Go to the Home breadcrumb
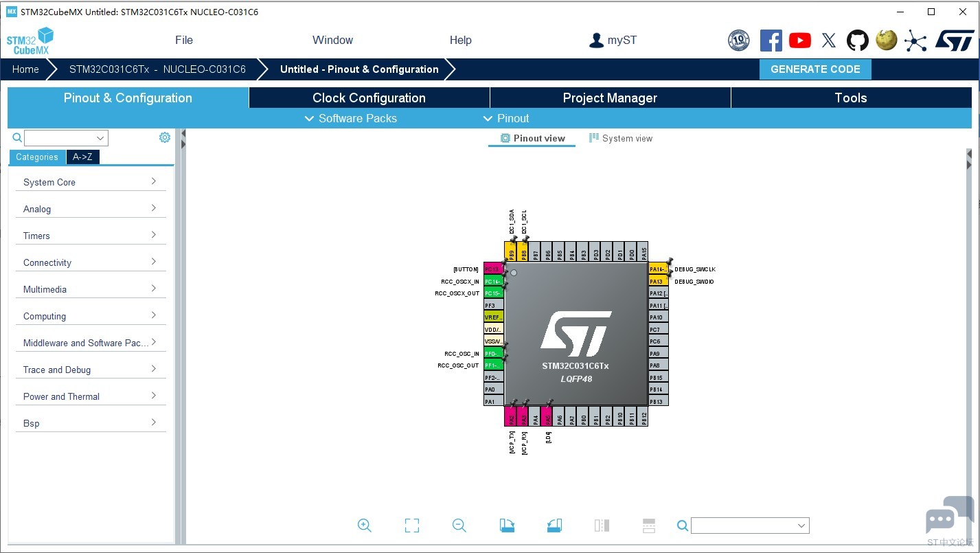The image size is (980, 553). click(x=25, y=69)
